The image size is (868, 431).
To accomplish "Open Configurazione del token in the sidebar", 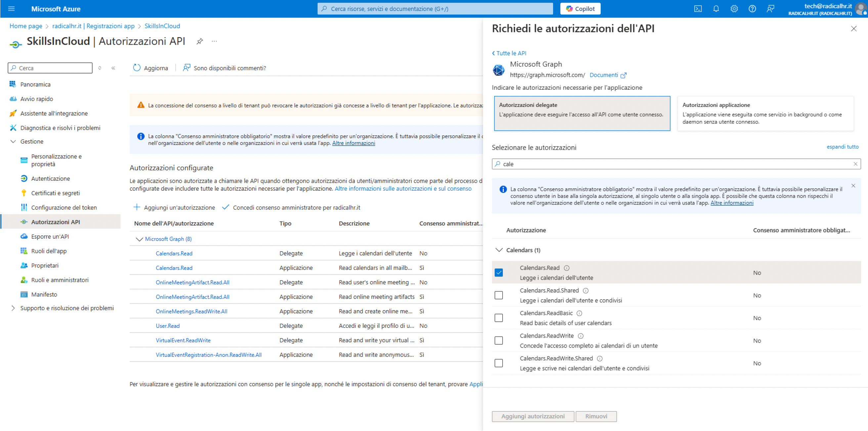I will pos(64,208).
